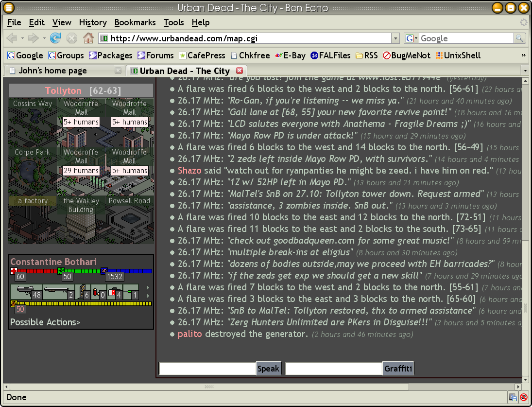532x407 pixels.
Task: Click the speech text input field
Action: 207,369
